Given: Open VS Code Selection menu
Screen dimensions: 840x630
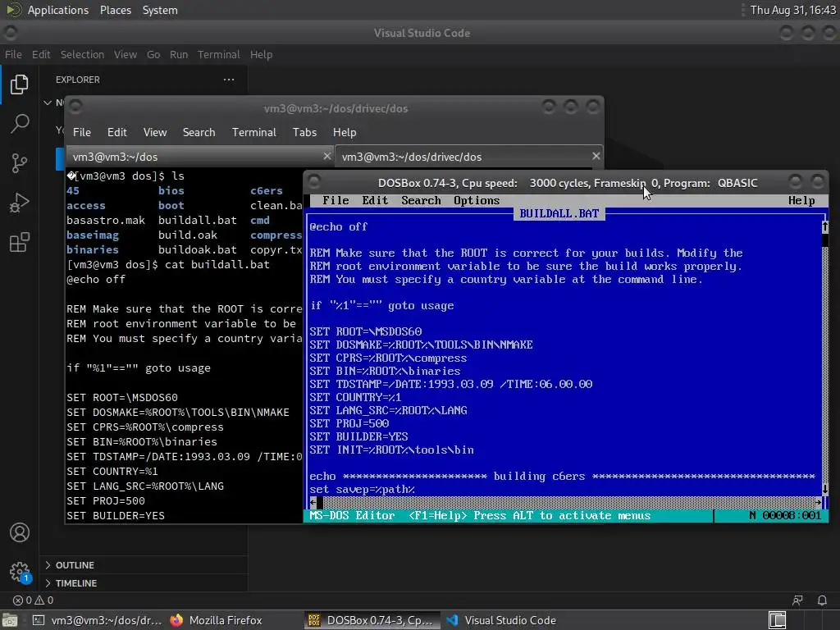Looking at the screenshot, I should click(x=82, y=55).
